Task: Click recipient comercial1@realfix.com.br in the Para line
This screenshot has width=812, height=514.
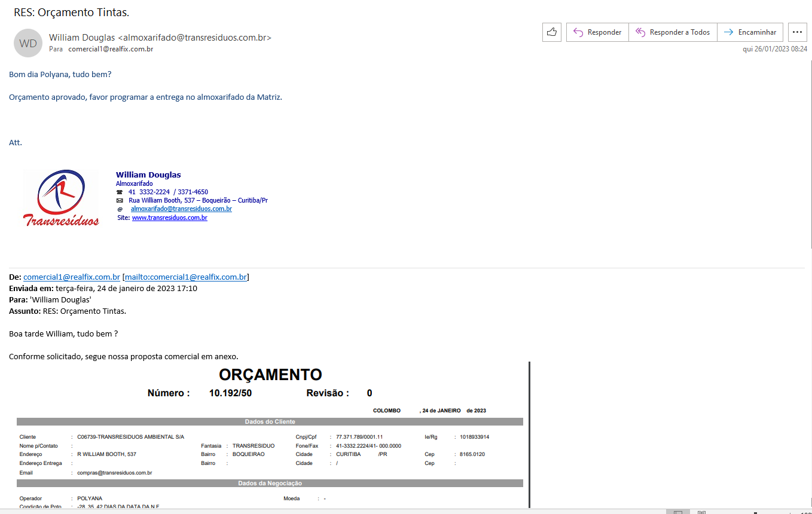Action: 111,49
